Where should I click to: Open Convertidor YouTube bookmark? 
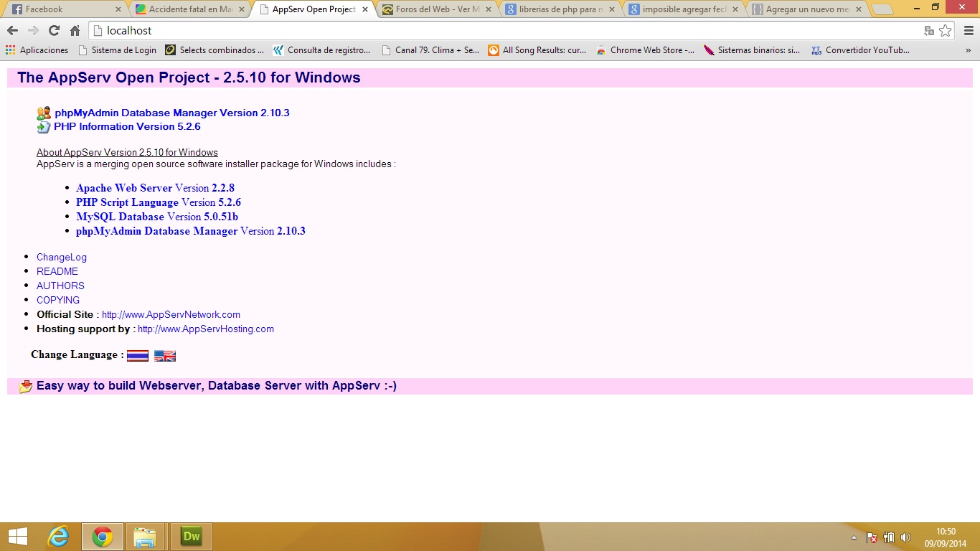860,50
